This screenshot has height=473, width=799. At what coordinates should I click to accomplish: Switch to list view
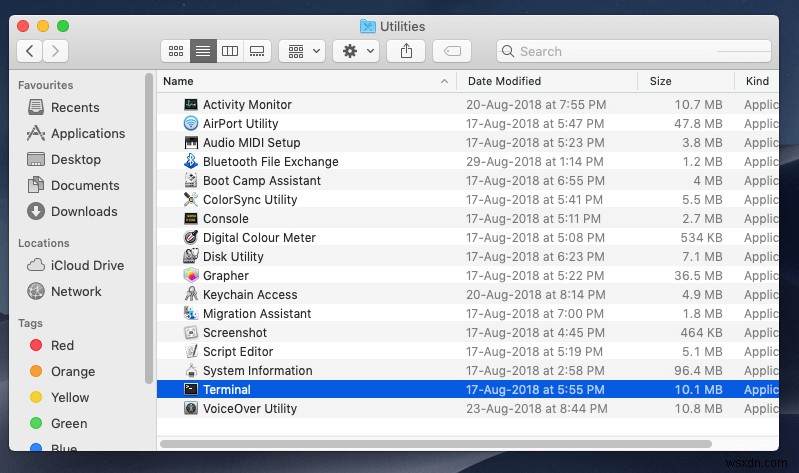(203, 51)
